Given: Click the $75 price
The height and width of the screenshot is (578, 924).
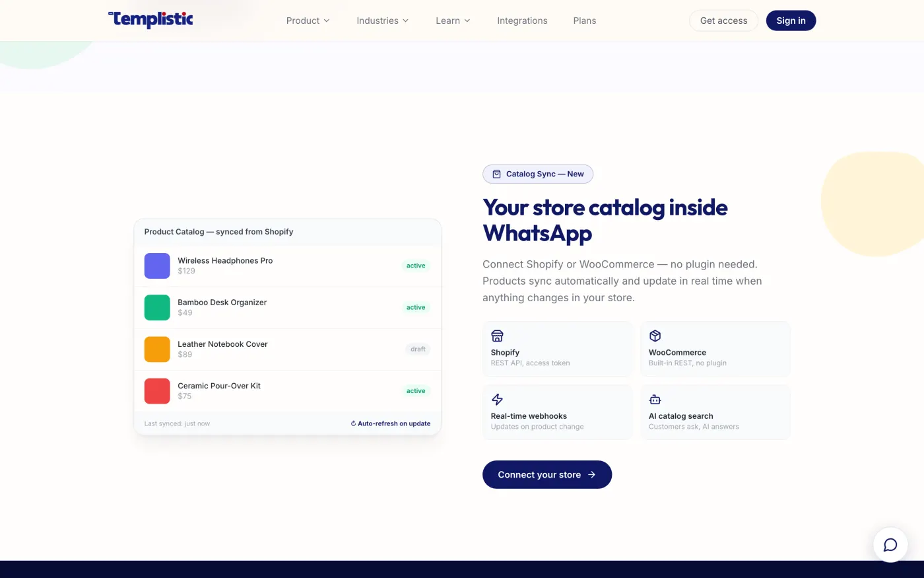Looking at the screenshot, I should coord(184,396).
